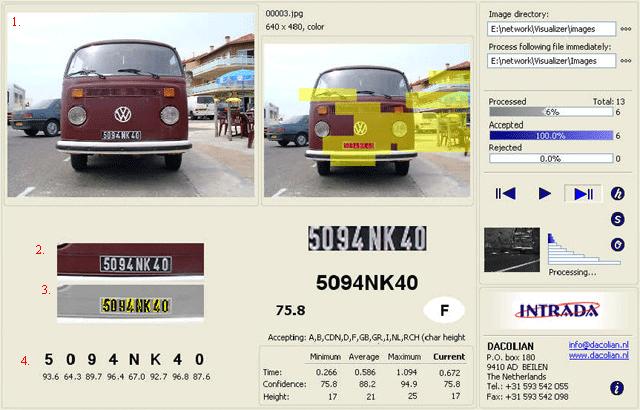Click the Processed progress bar
The width and height of the screenshot is (640, 410).
point(551,112)
